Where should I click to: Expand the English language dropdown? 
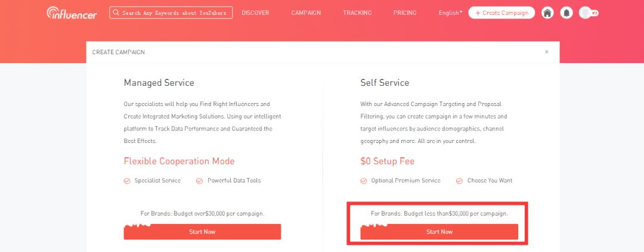click(450, 13)
